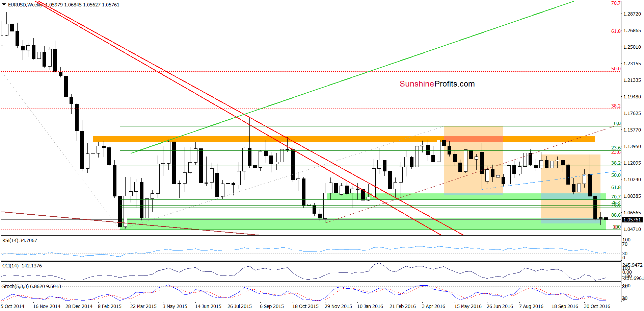The height and width of the screenshot is (311, 644).
Task: Click the 1.26865 price axis label
Action: (632, 30)
